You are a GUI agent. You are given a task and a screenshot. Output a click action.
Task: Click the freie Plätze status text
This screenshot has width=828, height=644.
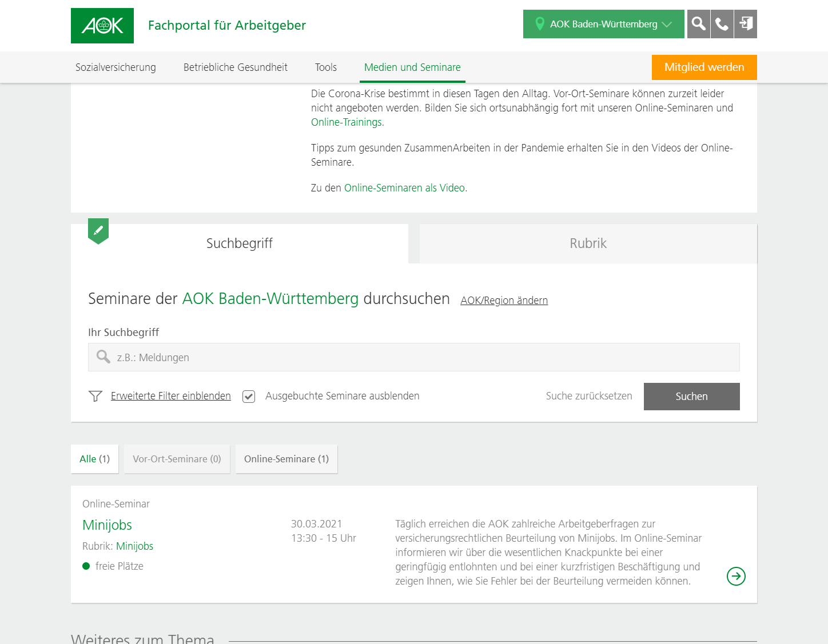(120, 566)
